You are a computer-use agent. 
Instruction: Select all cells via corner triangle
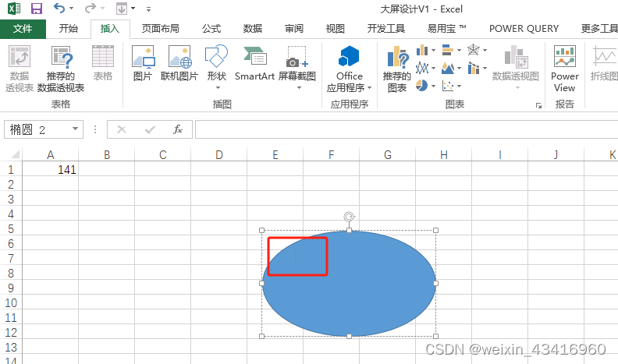[15, 154]
